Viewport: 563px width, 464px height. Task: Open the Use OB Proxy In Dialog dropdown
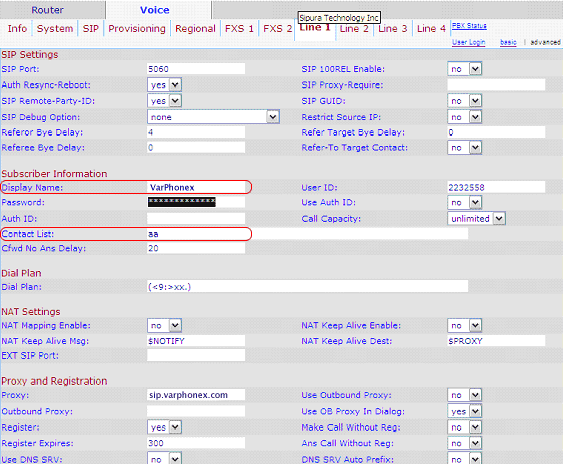465,411
